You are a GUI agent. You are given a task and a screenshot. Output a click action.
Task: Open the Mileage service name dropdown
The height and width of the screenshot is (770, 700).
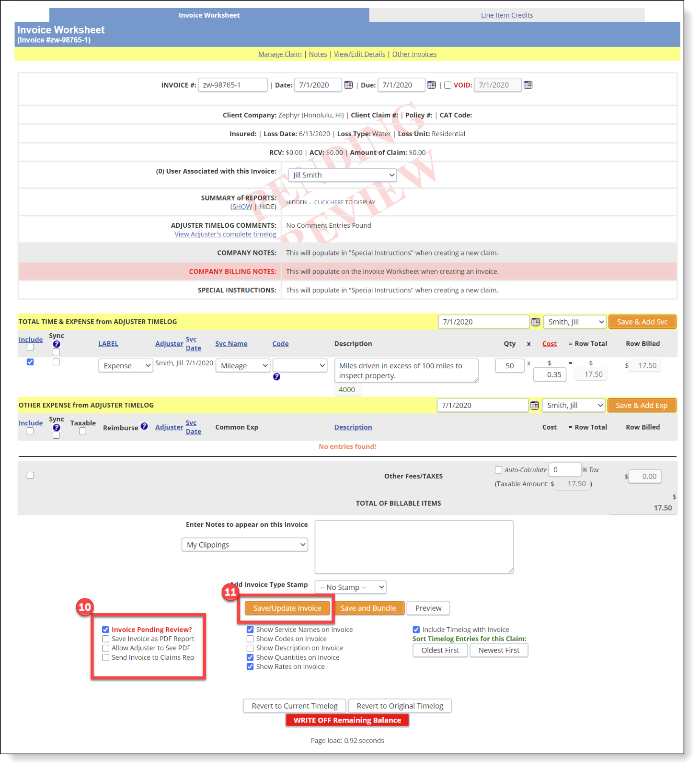coord(243,365)
